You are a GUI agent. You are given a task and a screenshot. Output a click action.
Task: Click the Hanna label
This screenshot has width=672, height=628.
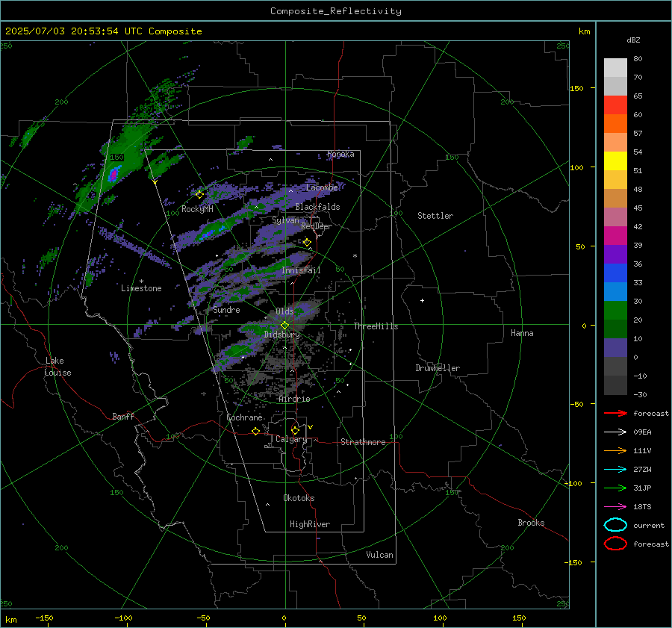coord(522,333)
